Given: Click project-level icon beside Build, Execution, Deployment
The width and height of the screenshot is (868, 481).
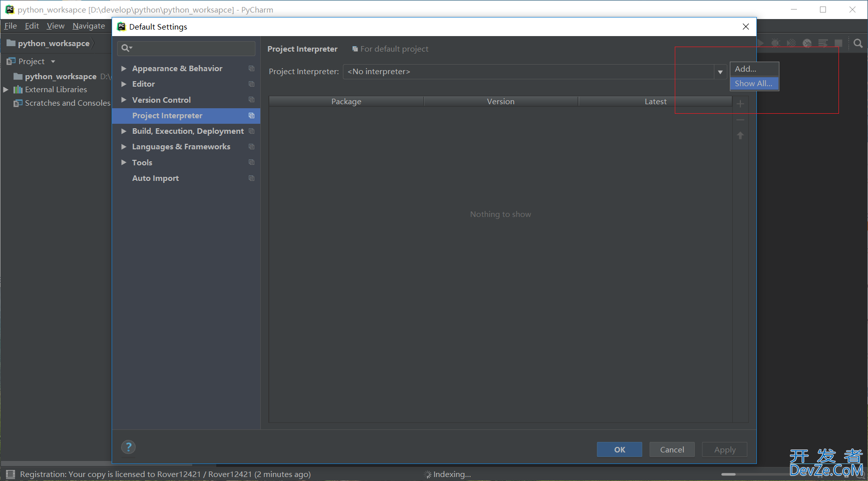Looking at the screenshot, I should (x=252, y=131).
